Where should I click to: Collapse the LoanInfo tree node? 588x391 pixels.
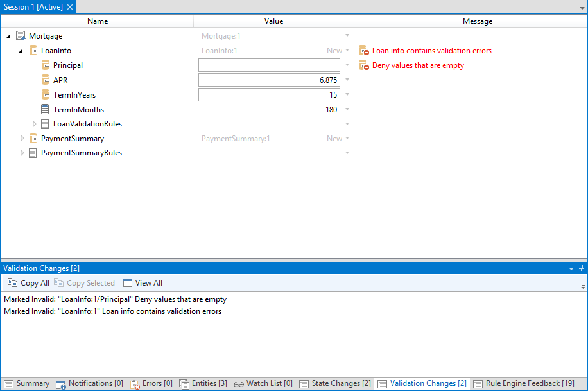[x=21, y=51]
